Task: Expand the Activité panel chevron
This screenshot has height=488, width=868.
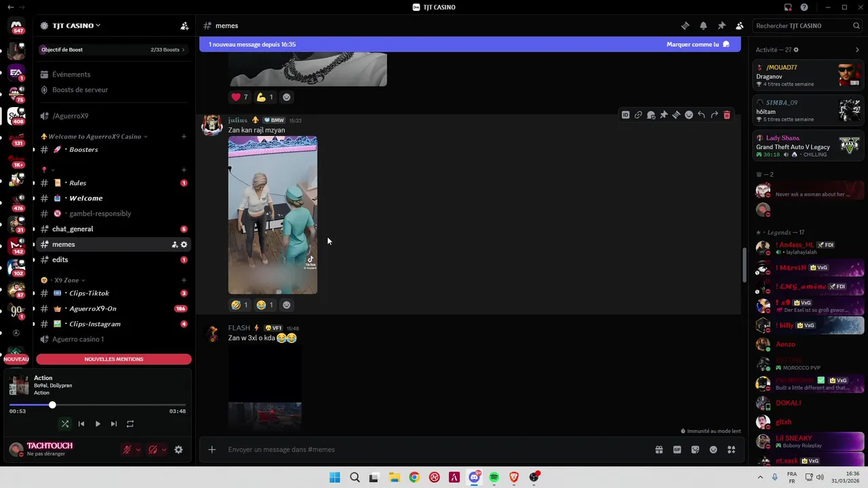Action: (857, 49)
